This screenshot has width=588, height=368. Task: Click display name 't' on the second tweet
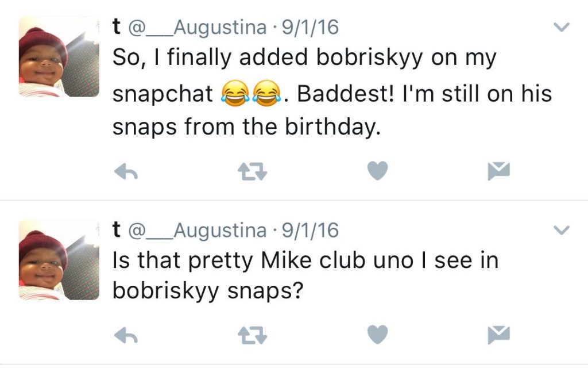pyautogui.click(x=116, y=231)
